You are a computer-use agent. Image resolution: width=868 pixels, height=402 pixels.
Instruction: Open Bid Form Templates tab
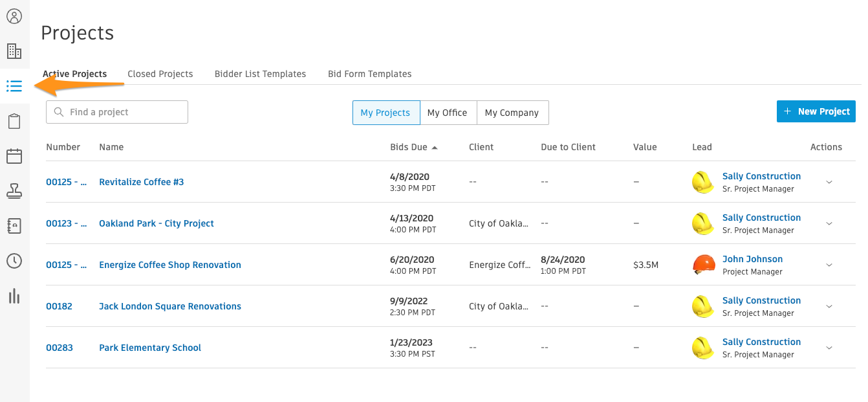(370, 74)
